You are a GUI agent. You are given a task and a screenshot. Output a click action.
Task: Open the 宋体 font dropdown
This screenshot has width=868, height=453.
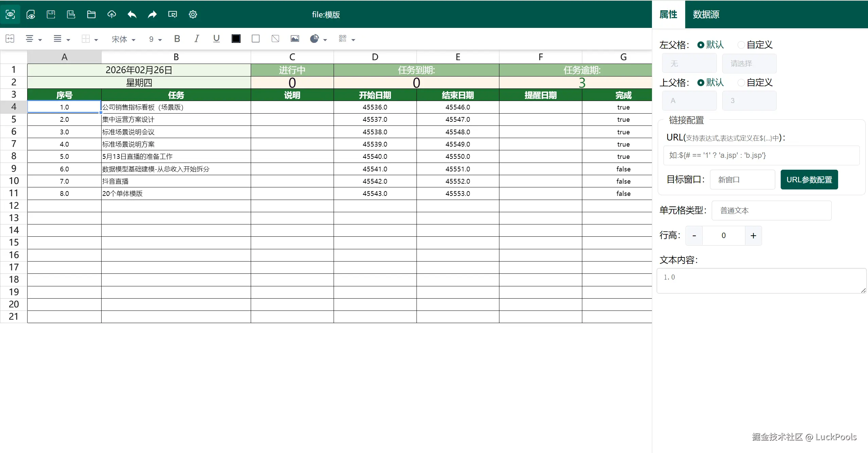(123, 39)
